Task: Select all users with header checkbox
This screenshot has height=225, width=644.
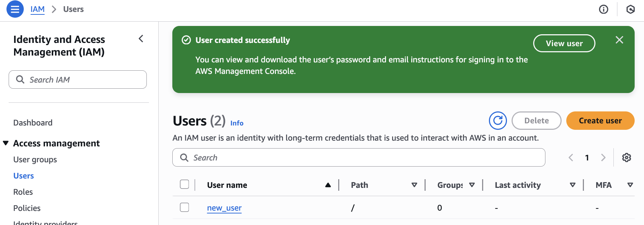Action: 185,185
